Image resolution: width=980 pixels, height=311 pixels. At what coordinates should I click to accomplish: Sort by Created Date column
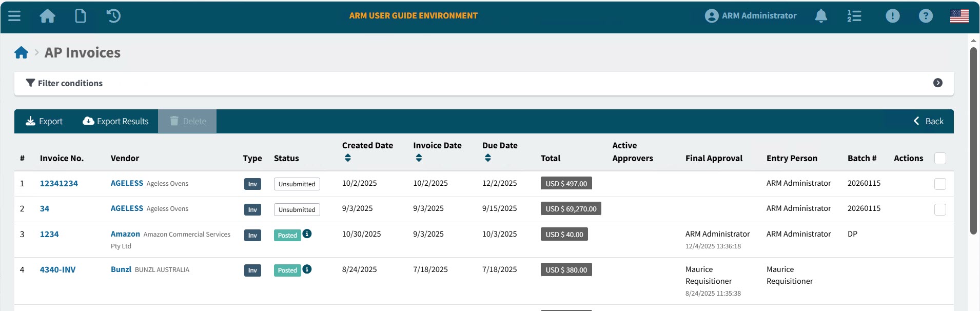click(348, 158)
